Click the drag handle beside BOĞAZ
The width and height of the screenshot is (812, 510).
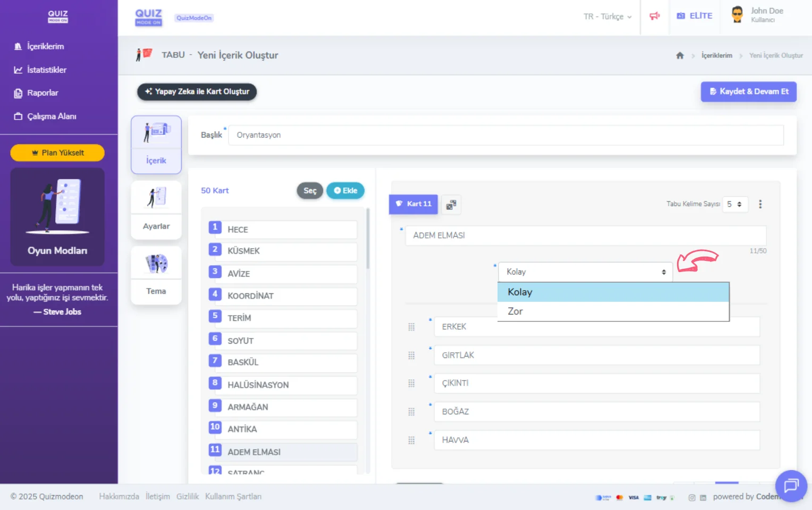click(x=411, y=412)
